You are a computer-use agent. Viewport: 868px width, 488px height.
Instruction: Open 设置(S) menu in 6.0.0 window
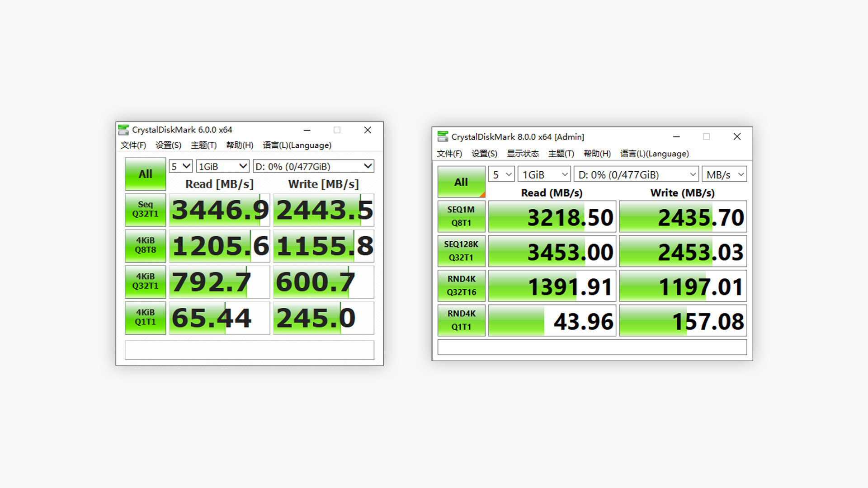pos(168,145)
